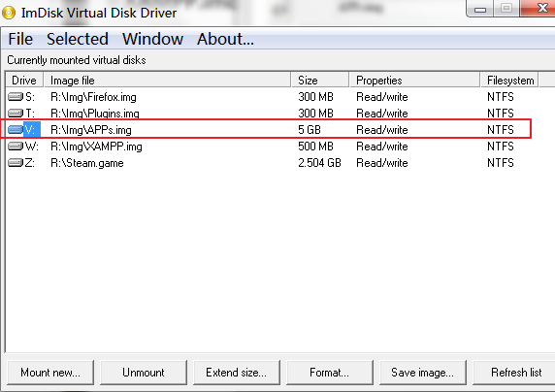
Task: Click 300 MB size in Firefox.img row
Action: [x=315, y=97]
